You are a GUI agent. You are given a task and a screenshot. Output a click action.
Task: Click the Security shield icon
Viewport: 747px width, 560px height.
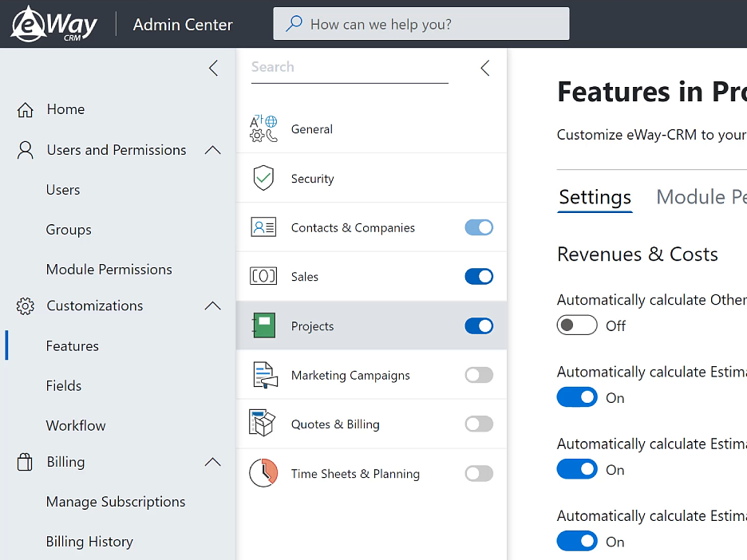tap(263, 178)
